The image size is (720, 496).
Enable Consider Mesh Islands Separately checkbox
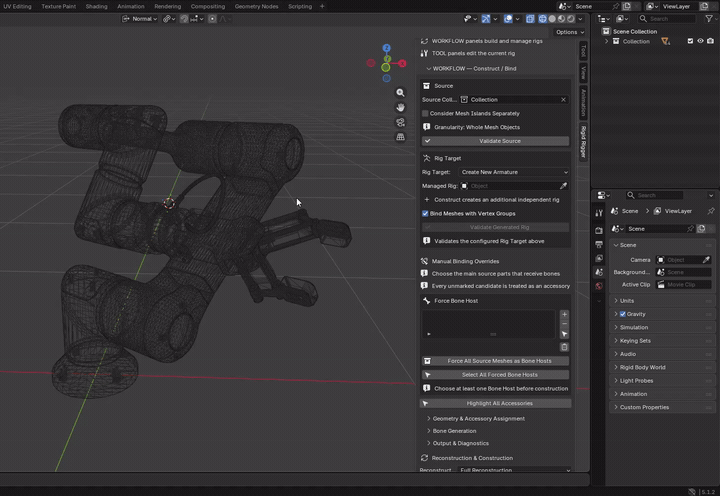425,113
